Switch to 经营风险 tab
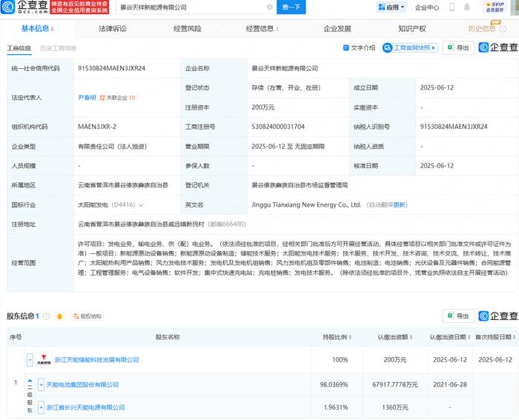This screenshot has width=519, height=420. tap(188, 29)
